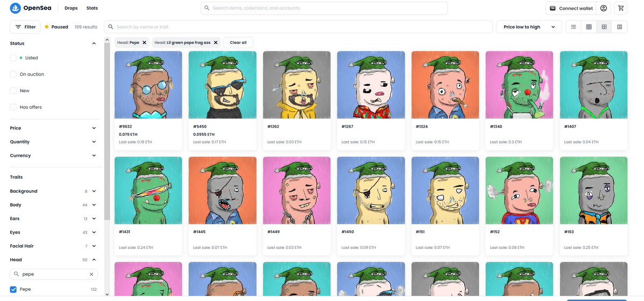Screen dimensions: 644x301
Task: Click Clear all filters button
Action: pyautogui.click(x=238, y=42)
